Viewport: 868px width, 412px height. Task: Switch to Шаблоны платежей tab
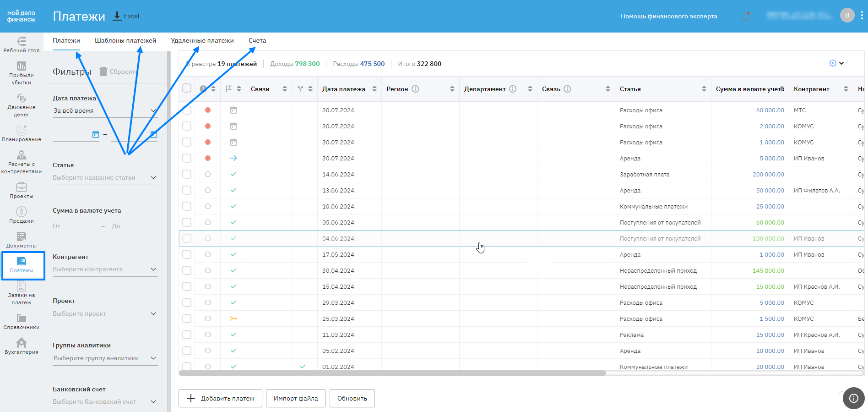tap(125, 40)
